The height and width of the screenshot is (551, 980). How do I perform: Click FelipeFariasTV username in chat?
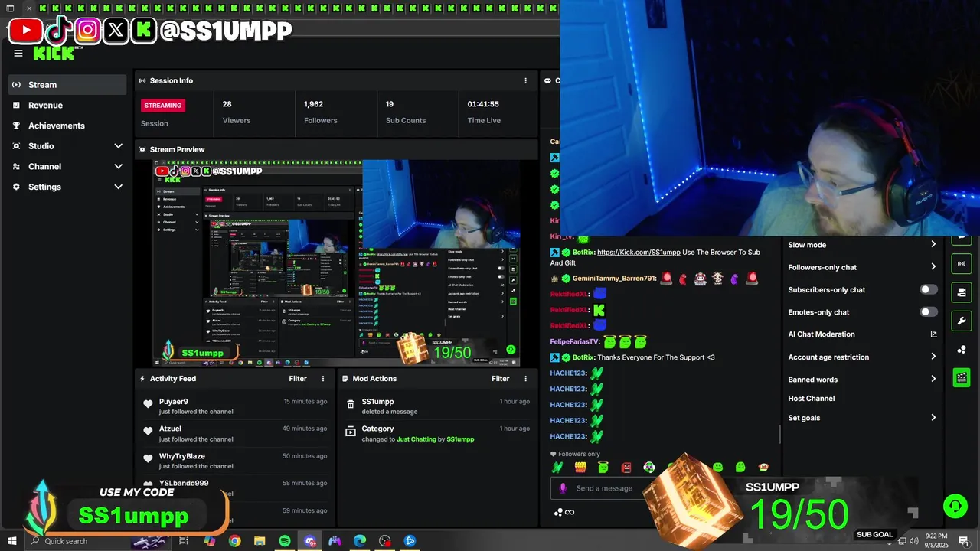tap(574, 341)
